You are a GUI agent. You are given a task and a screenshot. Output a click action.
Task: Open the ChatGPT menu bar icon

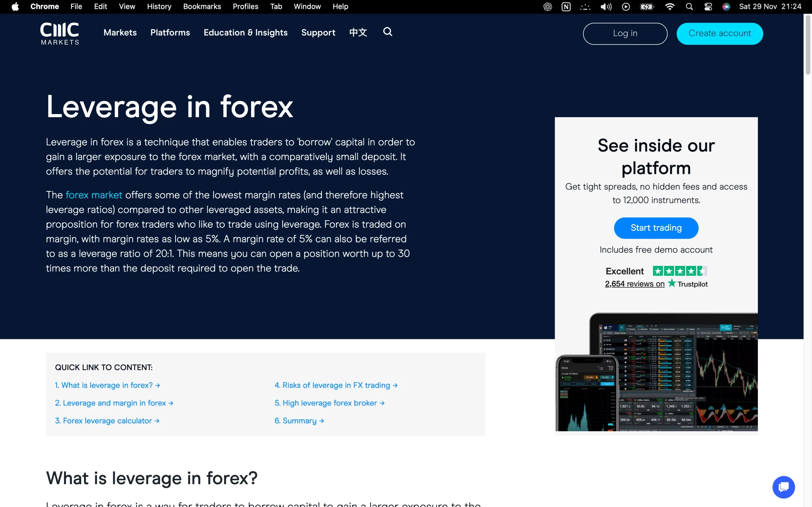coord(547,7)
